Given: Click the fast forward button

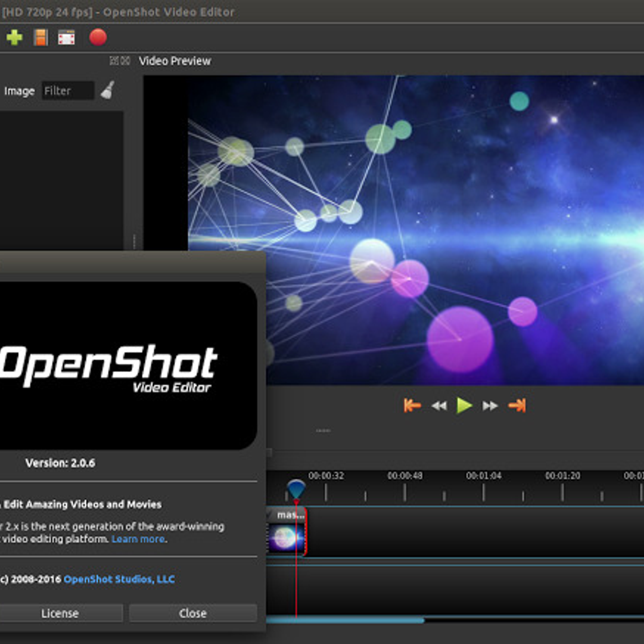Looking at the screenshot, I should click(490, 406).
